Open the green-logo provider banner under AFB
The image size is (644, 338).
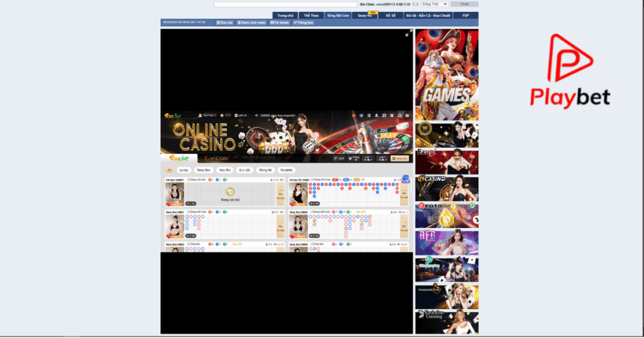[447, 270]
